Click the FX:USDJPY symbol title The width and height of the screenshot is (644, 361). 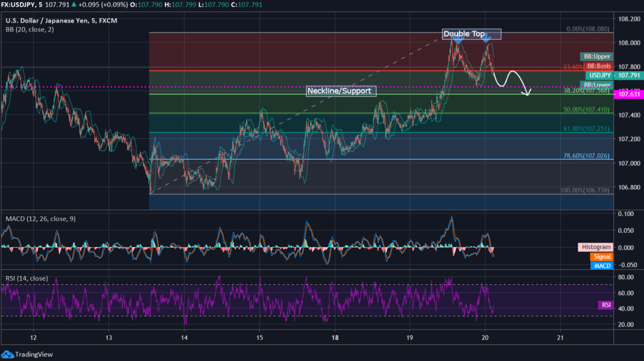point(21,5)
